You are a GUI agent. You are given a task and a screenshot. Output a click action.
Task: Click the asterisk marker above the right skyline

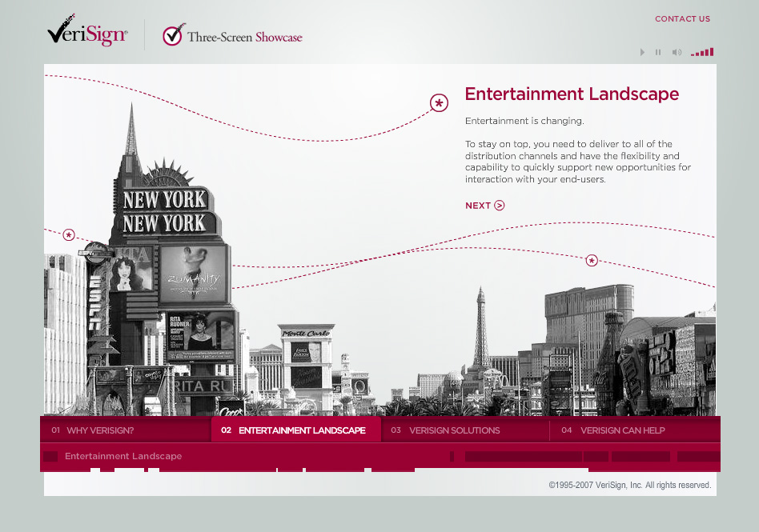point(592,261)
